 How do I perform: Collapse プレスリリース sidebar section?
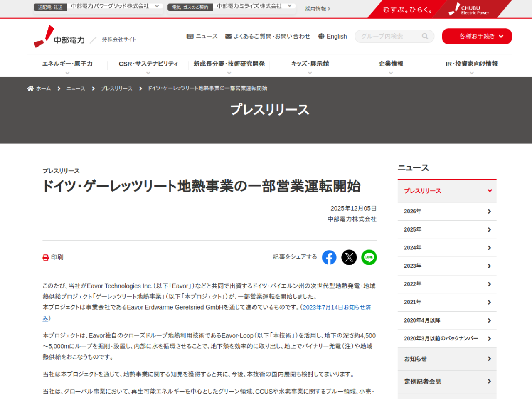point(447,191)
